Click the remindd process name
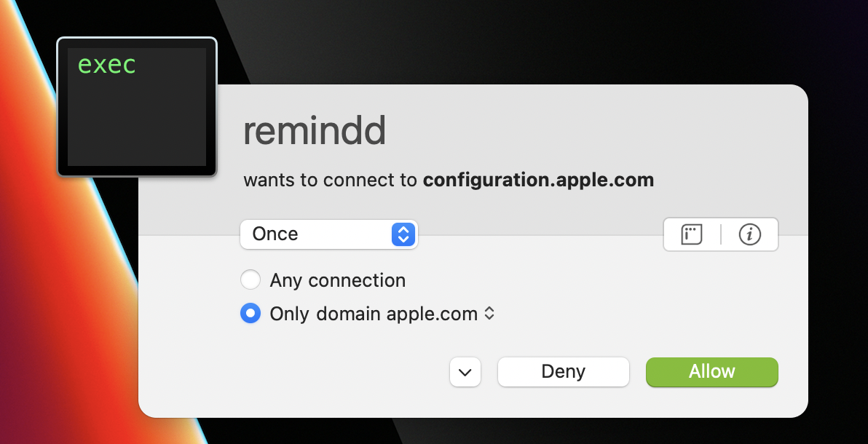The height and width of the screenshot is (444, 868). point(314,132)
